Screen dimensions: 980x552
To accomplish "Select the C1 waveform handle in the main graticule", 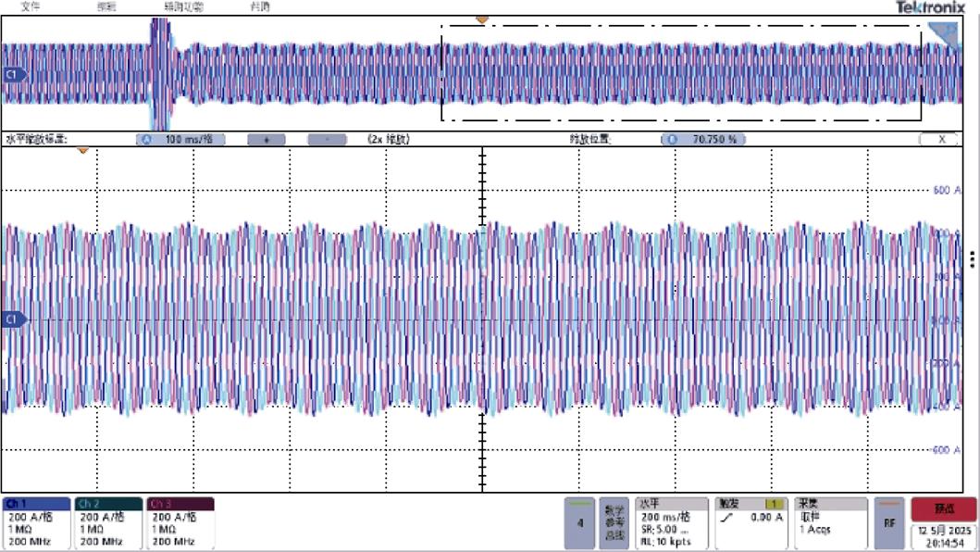I will coord(13,320).
